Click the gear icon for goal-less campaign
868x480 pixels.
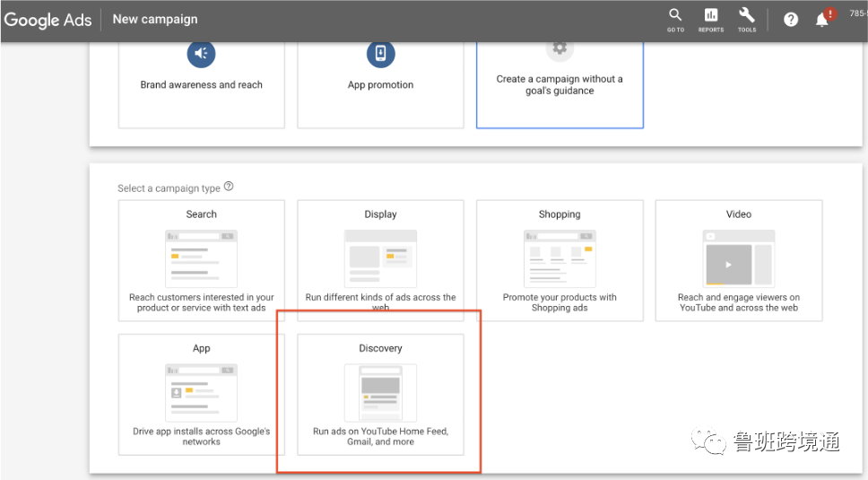560,48
